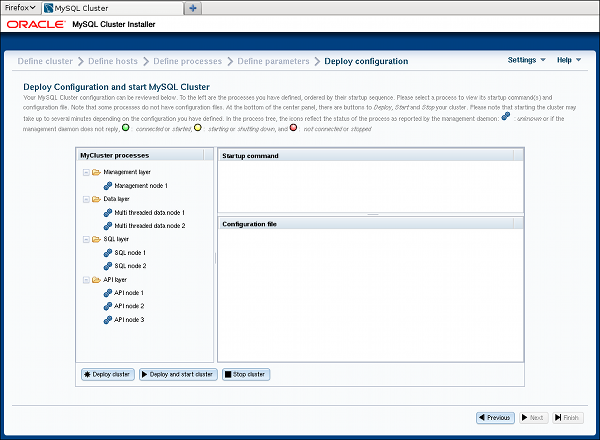Click the SQL node 2 process icon
600x440 pixels.
click(107, 266)
